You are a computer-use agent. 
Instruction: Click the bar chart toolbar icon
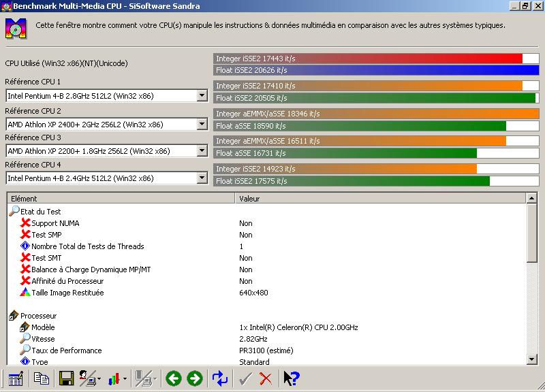tap(114, 379)
